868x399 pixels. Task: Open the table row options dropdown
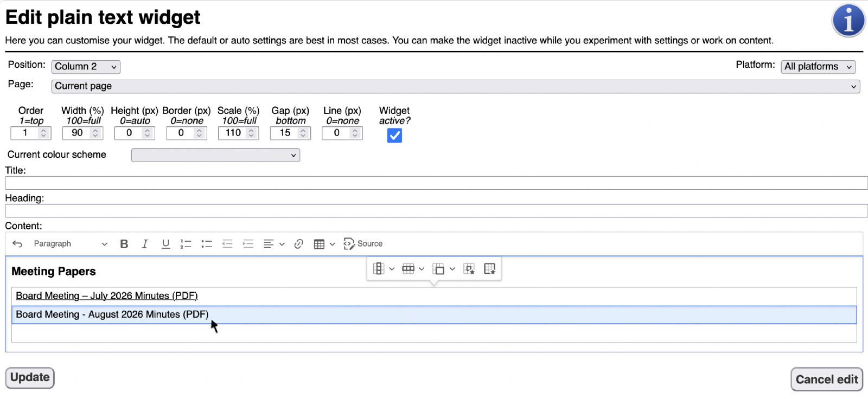[x=413, y=269]
